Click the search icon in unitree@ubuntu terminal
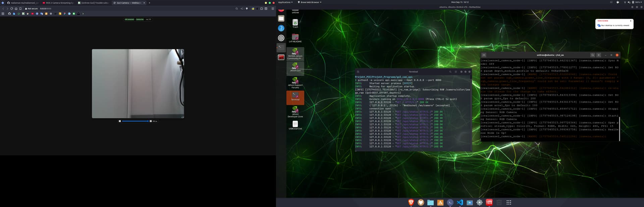This screenshot has height=207, width=644. [592, 55]
